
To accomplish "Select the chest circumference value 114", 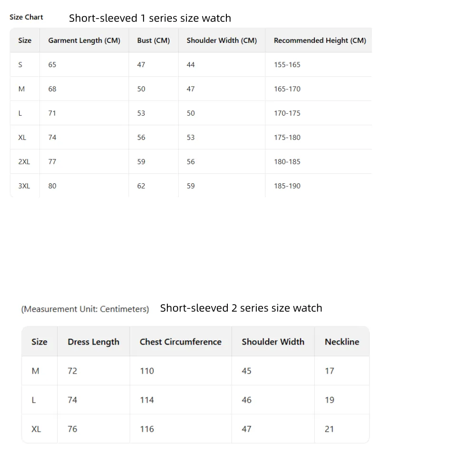I will coord(147,400).
